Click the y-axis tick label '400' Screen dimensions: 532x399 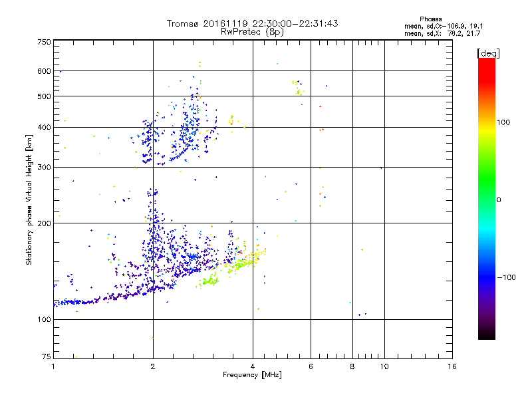point(44,128)
